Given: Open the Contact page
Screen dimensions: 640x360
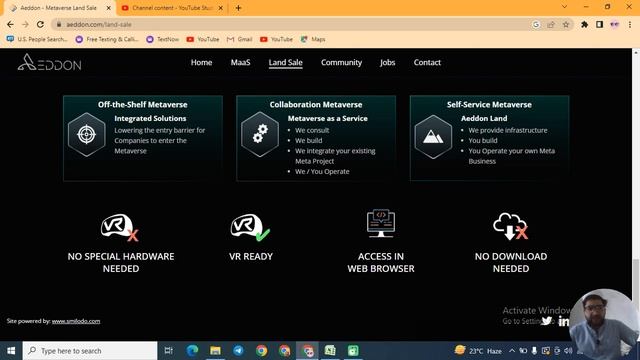Looking at the screenshot, I should click(427, 62).
